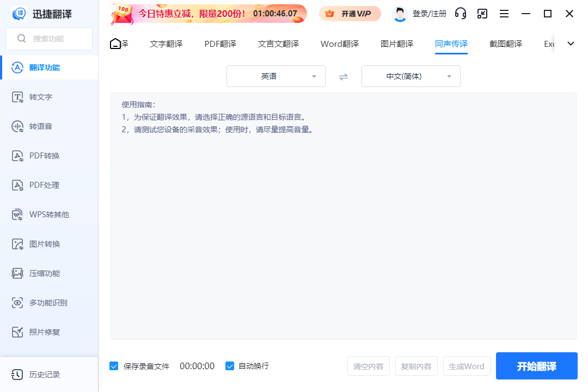The width and height of the screenshot is (588, 392).
Task: Click the 开始翻译 button
Action: (537, 366)
